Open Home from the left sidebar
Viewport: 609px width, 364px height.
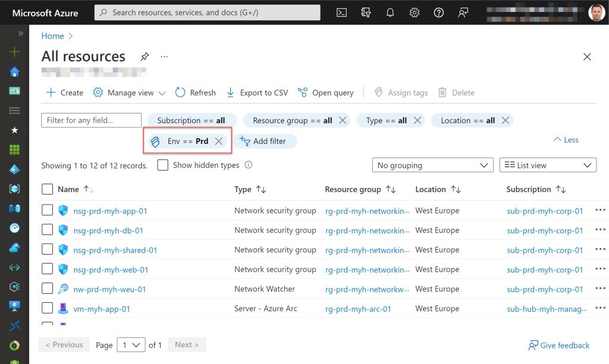point(14,72)
